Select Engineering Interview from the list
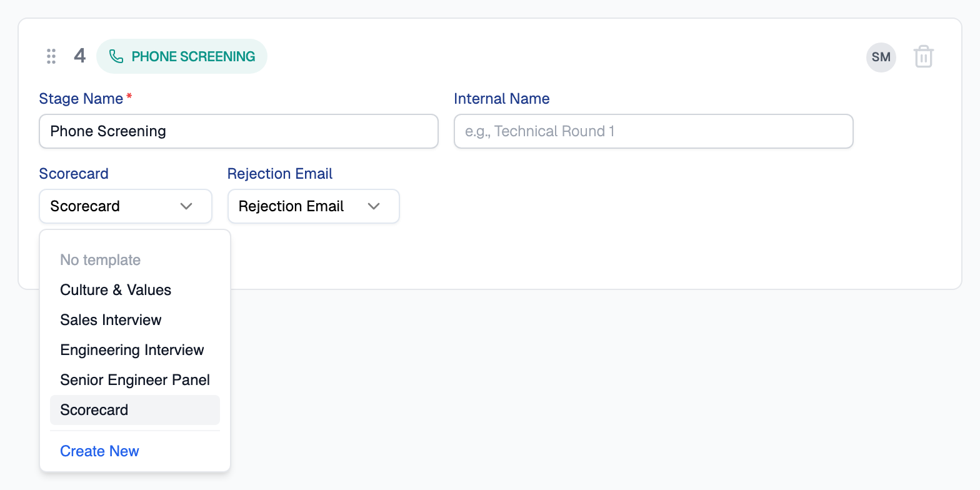This screenshot has width=980, height=490. [x=135, y=350]
